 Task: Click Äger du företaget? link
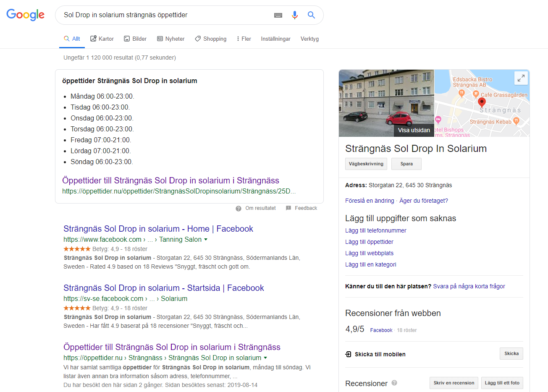(424, 201)
